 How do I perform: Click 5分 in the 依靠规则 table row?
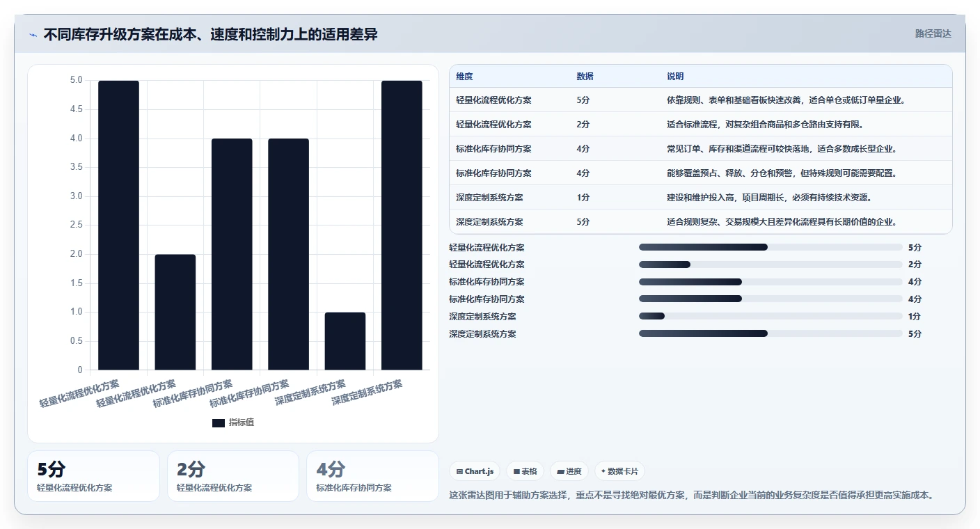click(583, 100)
